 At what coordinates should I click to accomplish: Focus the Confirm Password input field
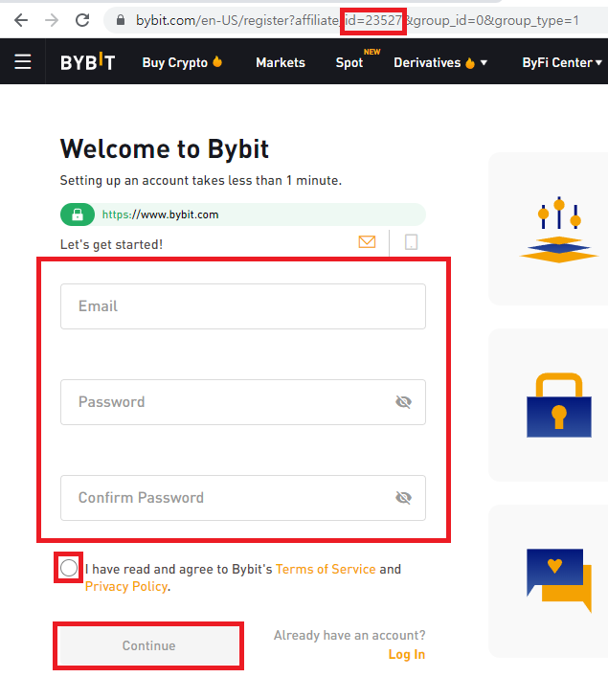(243, 498)
